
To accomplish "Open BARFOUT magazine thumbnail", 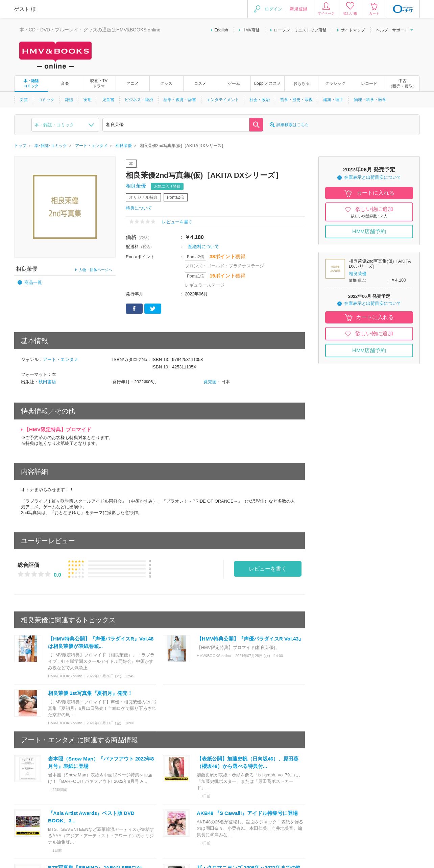I will (28, 769).
